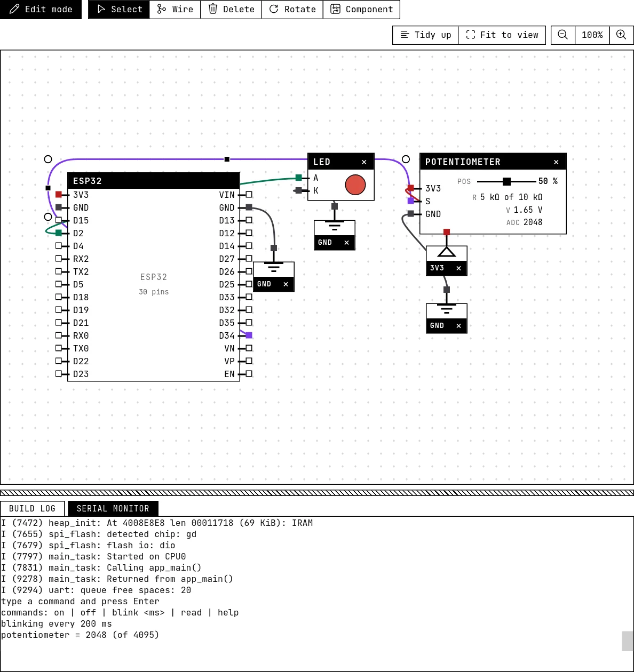Screen dimensions: 634x672
Task: Choose the Rotate tool
Action: (x=292, y=9)
